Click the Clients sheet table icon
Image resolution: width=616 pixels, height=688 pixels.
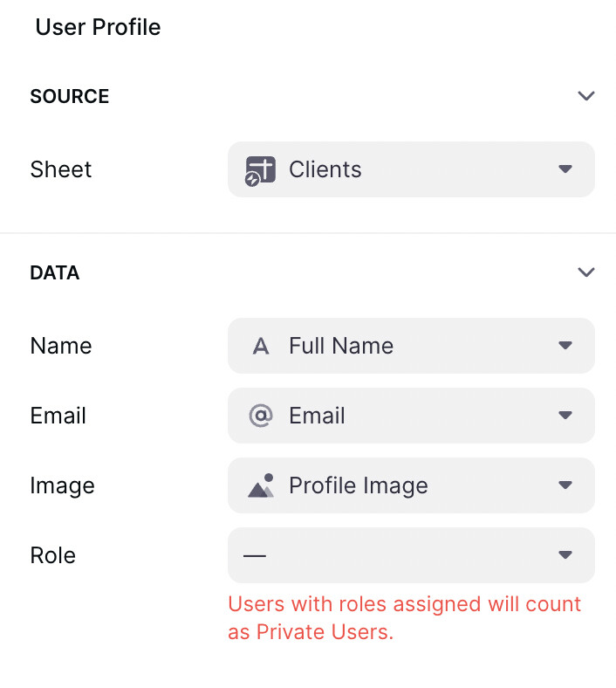click(x=260, y=170)
